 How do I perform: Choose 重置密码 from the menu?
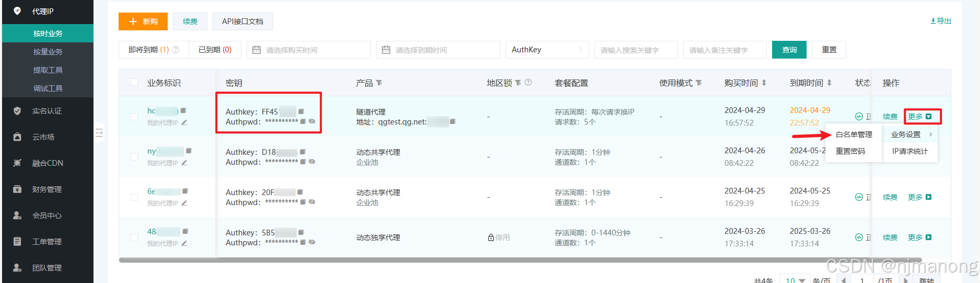pyautogui.click(x=850, y=151)
